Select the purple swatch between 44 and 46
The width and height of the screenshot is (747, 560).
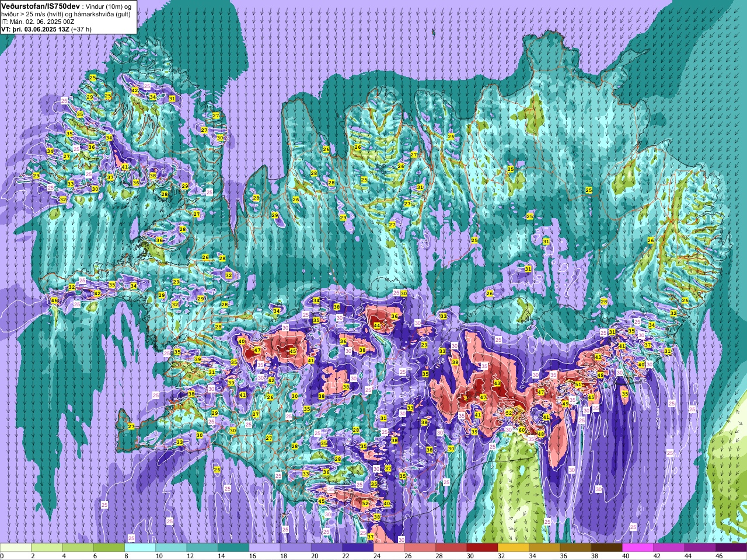(x=700, y=548)
